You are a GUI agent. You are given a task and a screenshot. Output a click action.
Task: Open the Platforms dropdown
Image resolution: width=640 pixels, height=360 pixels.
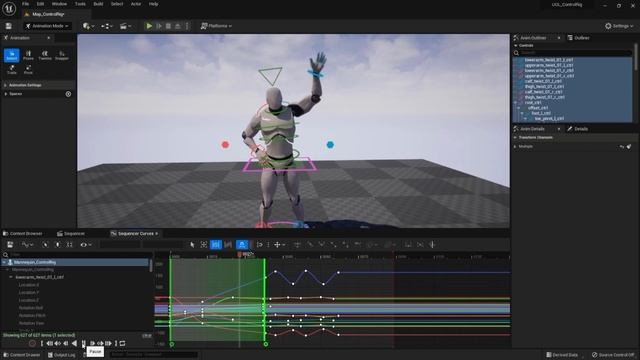tap(216, 26)
